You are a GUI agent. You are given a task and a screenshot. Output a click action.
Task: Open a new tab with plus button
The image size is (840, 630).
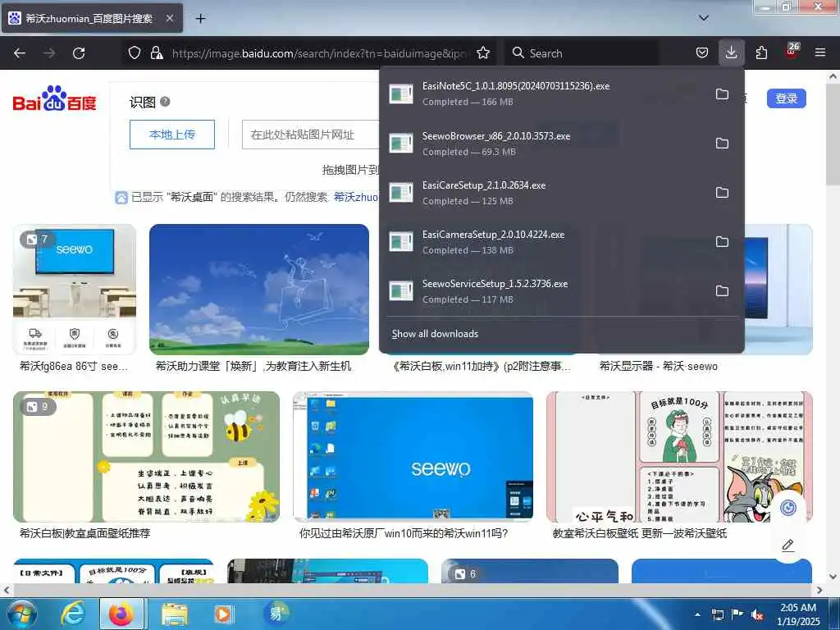[200, 19]
